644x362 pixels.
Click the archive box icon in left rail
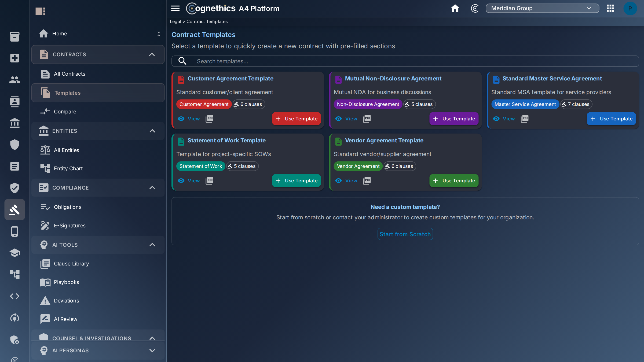point(14,36)
